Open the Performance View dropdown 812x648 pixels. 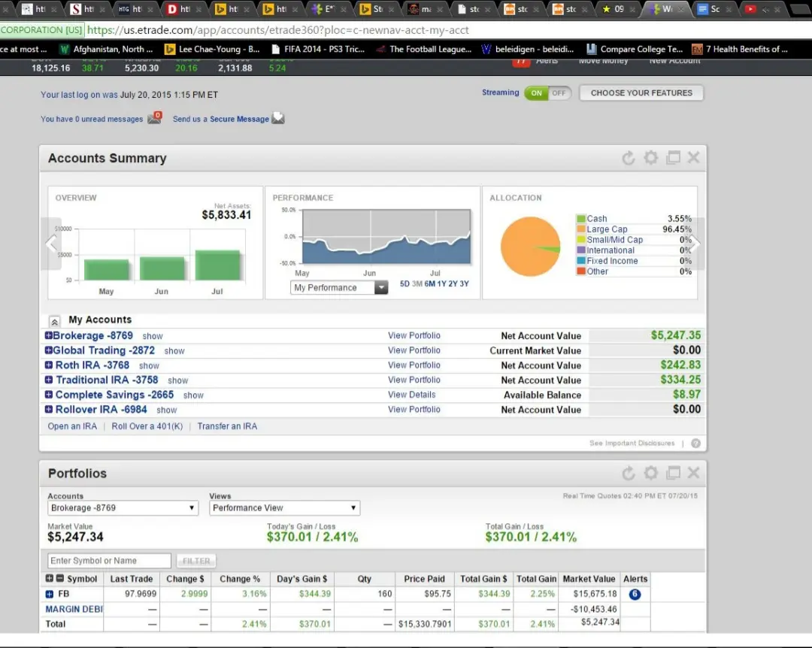pos(284,508)
